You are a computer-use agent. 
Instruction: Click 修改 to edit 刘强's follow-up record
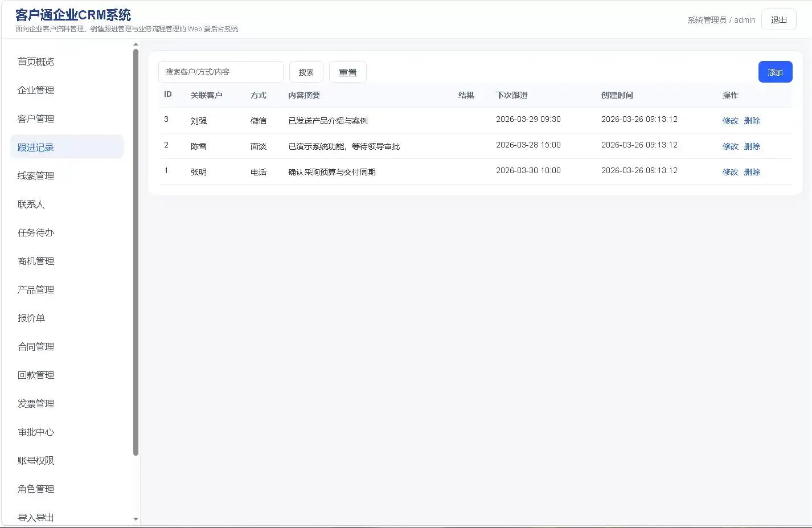pyautogui.click(x=730, y=120)
